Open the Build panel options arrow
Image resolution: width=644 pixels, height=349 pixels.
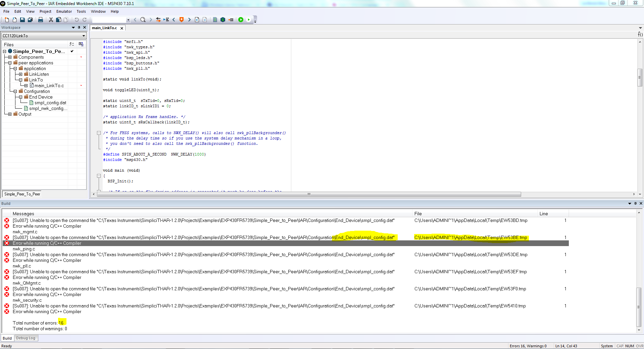[630, 203]
